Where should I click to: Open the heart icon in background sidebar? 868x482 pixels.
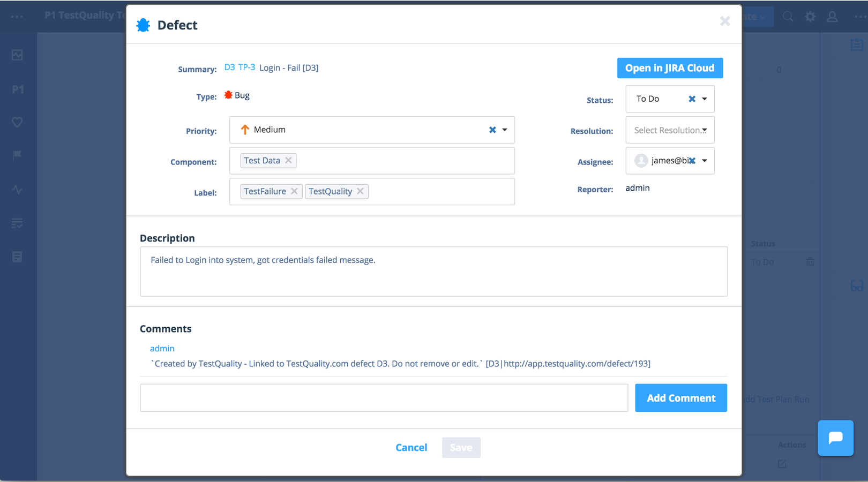17,122
